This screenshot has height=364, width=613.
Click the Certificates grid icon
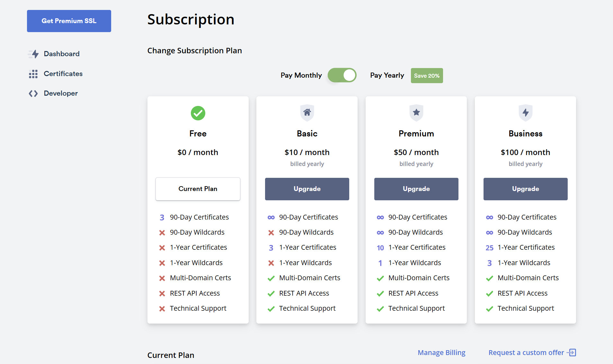pos(33,74)
